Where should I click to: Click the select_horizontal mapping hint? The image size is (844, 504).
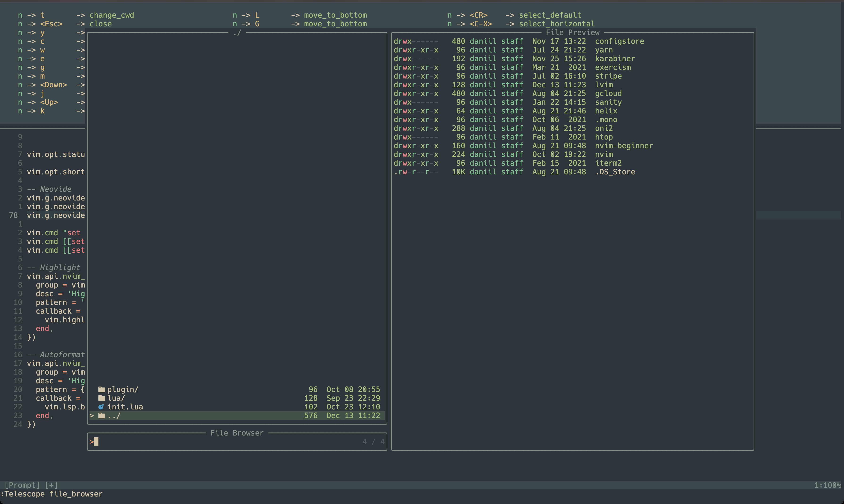coord(556,24)
